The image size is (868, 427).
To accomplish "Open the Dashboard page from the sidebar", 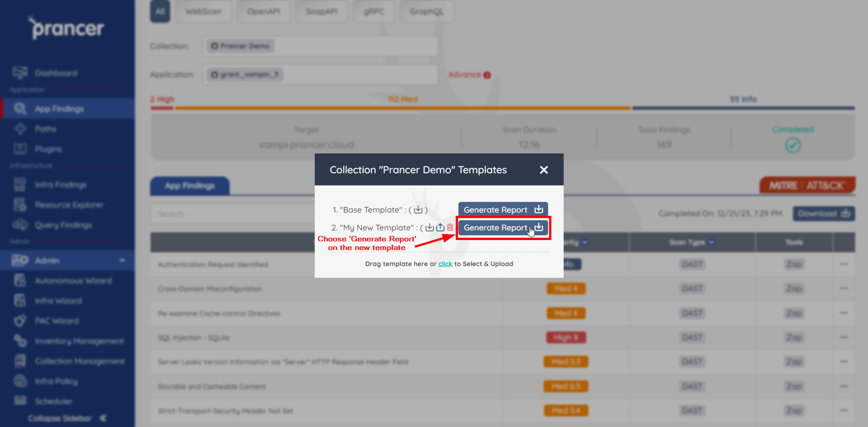I will click(x=56, y=73).
